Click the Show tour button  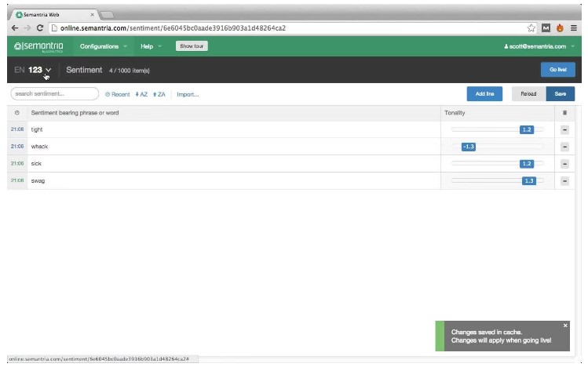pyautogui.click(x=192, y=46)
